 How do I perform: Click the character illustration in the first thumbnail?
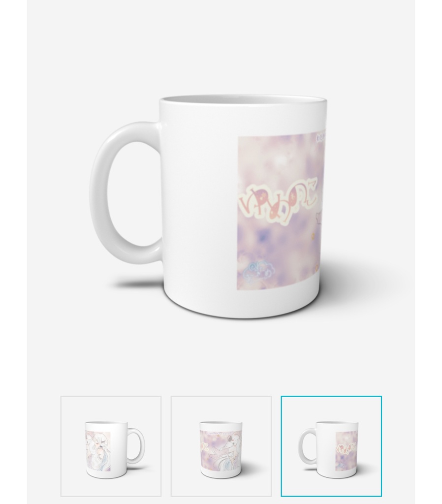(98, 451)
